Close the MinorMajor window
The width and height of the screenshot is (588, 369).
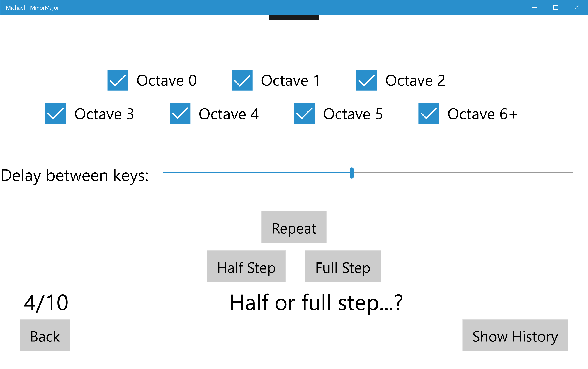point(577,7)
